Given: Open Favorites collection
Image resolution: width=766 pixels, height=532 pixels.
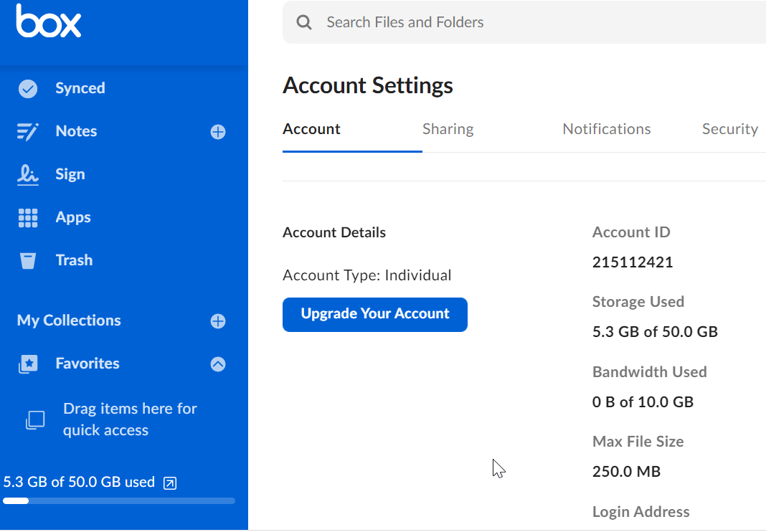Looking at the screenshot, I should coord(88,364).
